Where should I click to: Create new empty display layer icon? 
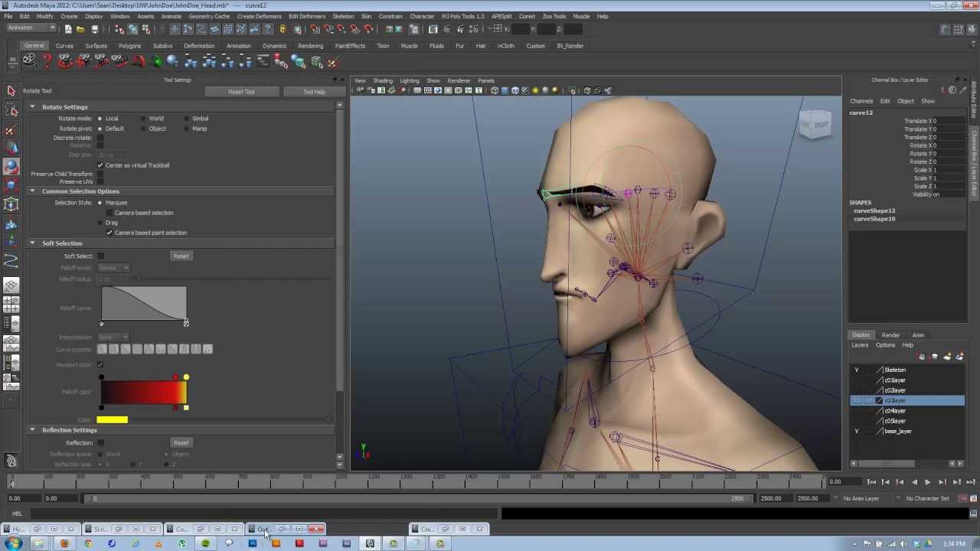947,357
